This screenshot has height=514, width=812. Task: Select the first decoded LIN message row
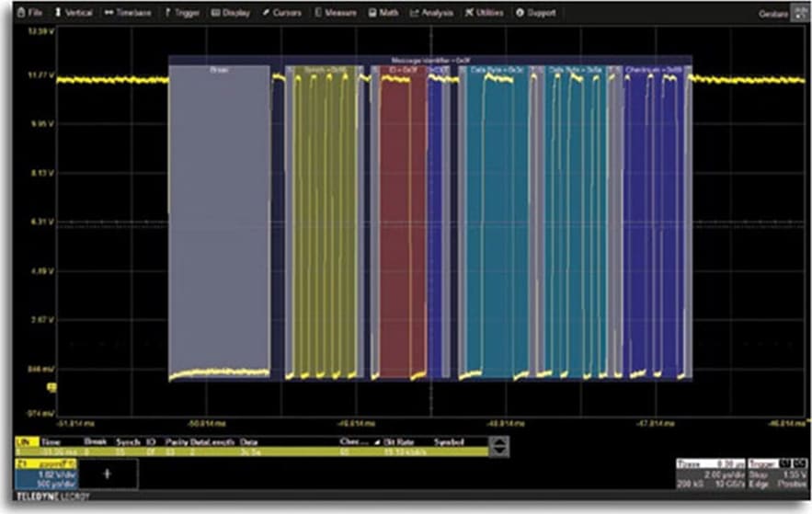pos(252,451)
